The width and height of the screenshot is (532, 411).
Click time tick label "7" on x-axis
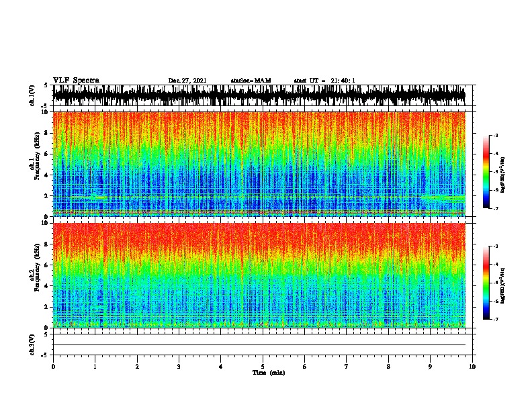[347, 367]
